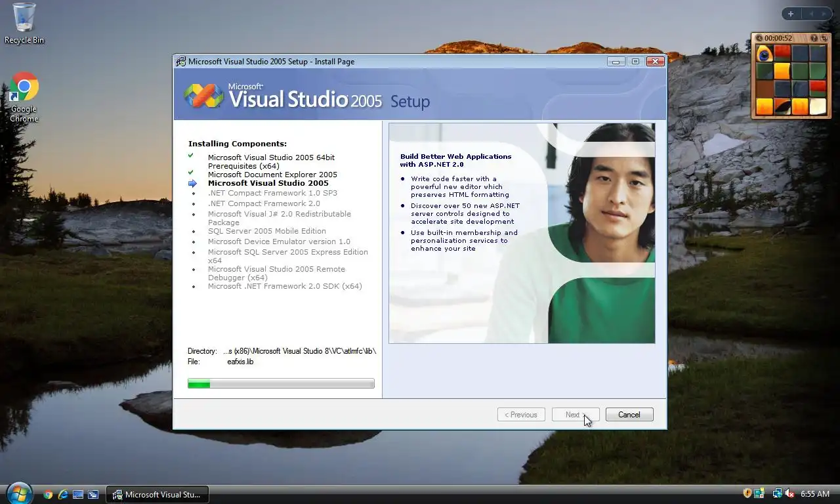This screenshot has height=504, width=840.
Task: Select 'Microsoft Visual J# 2.0 Redistributable Package'
Action: (x=280, y=218)
